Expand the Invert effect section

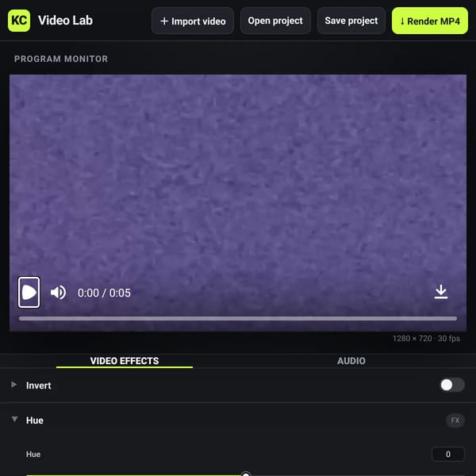[13, 385]
